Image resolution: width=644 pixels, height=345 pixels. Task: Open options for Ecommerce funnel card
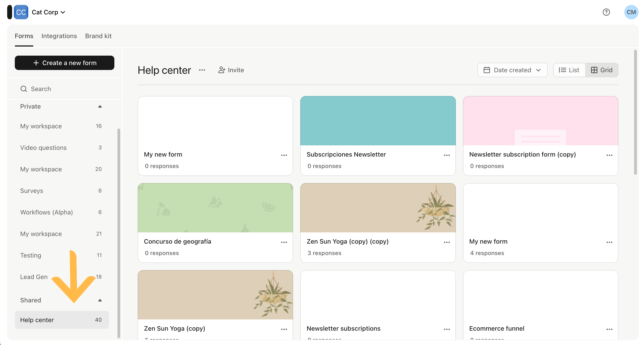(609, 329)
